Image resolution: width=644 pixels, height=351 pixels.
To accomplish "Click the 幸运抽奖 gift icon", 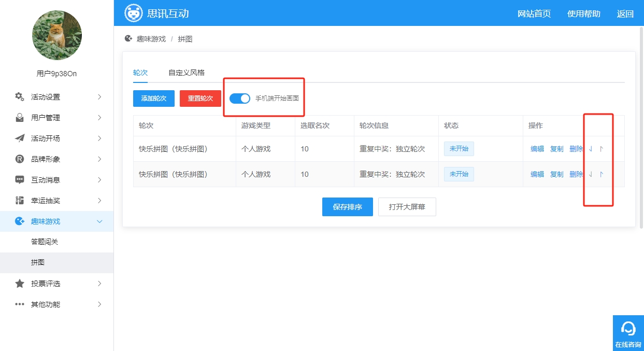I will (20, 201).
